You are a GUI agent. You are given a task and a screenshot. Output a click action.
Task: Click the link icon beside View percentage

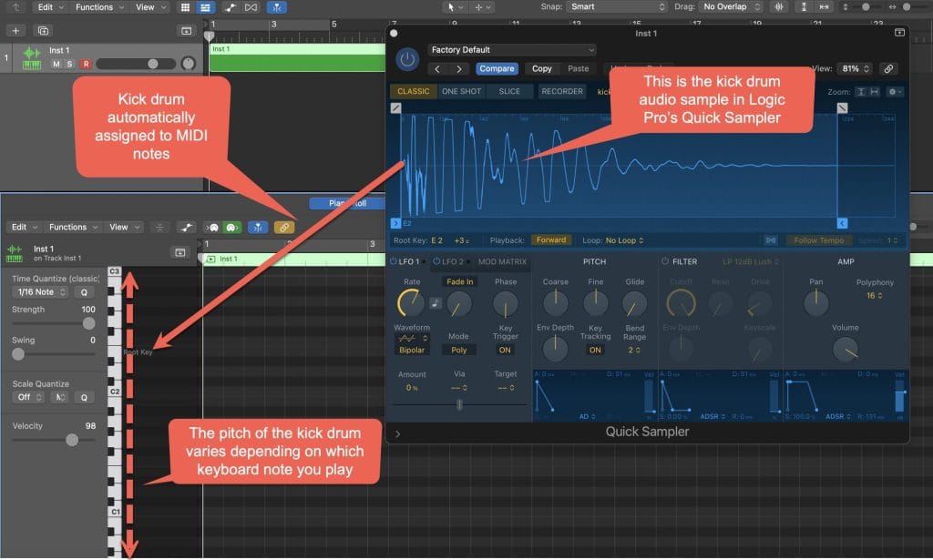pyautogui.click(x=888, y=68)
